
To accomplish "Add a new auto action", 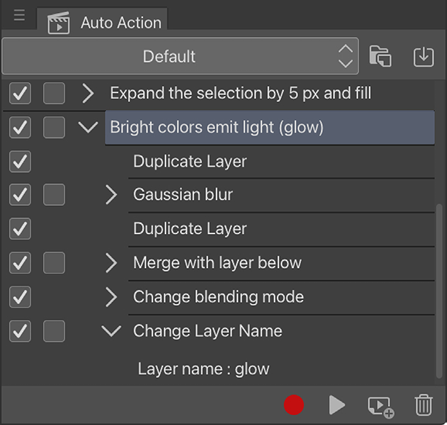I will [x=381, y=406].
